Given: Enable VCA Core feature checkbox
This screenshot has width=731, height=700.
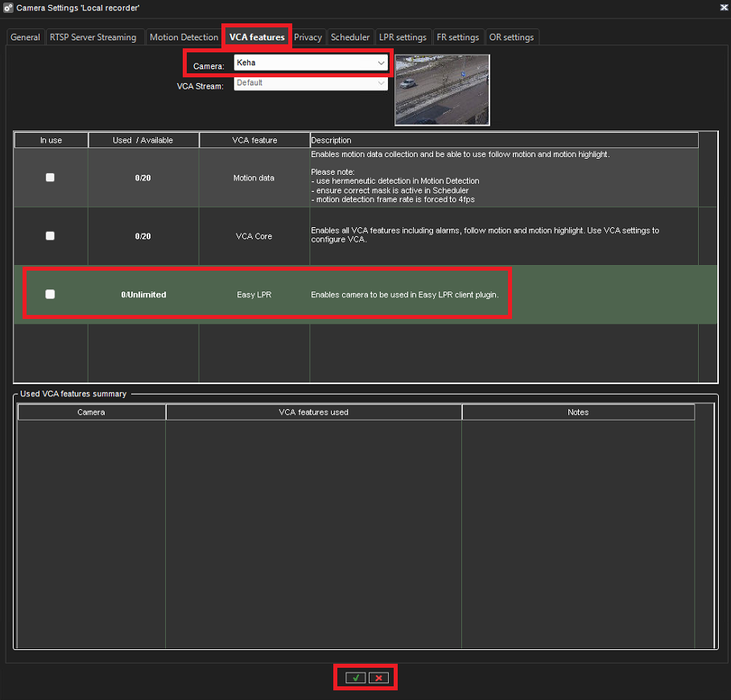Looking at the screenshot, I should (50, 236).
